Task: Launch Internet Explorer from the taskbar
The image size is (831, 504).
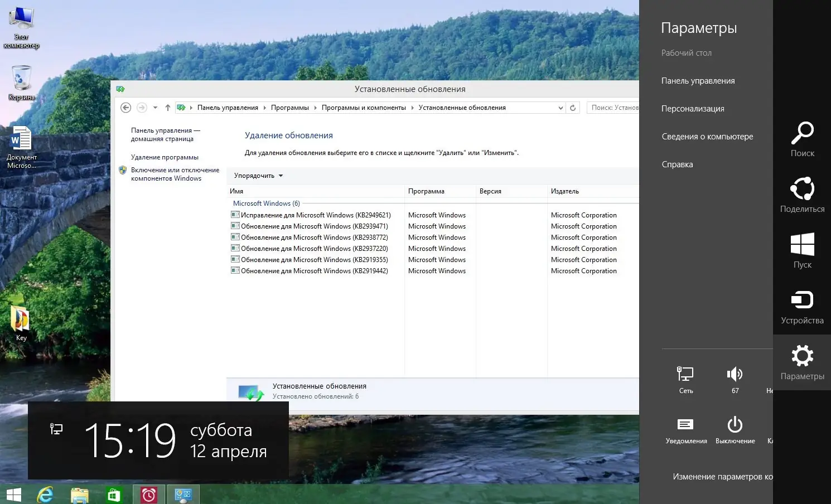Action: click(46, 495)
